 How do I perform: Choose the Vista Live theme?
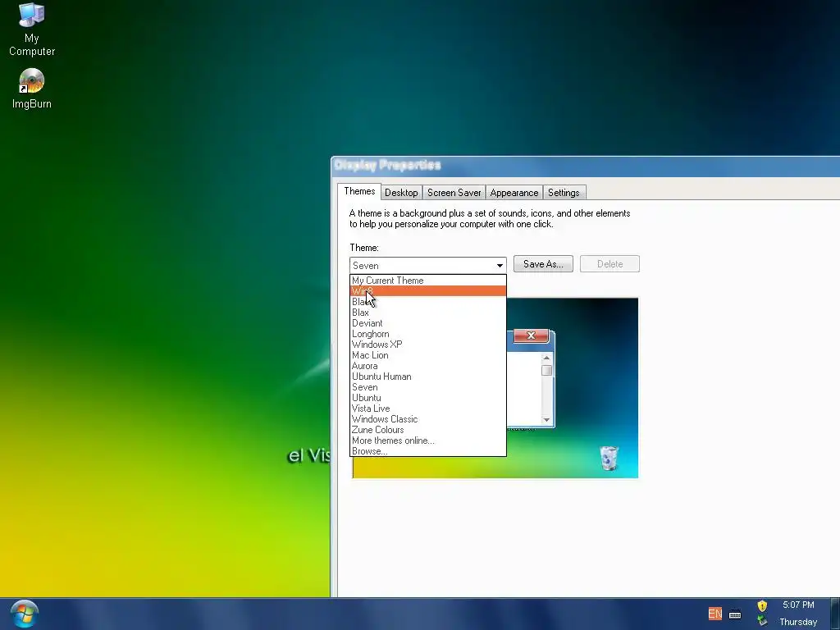coord(427,409)
